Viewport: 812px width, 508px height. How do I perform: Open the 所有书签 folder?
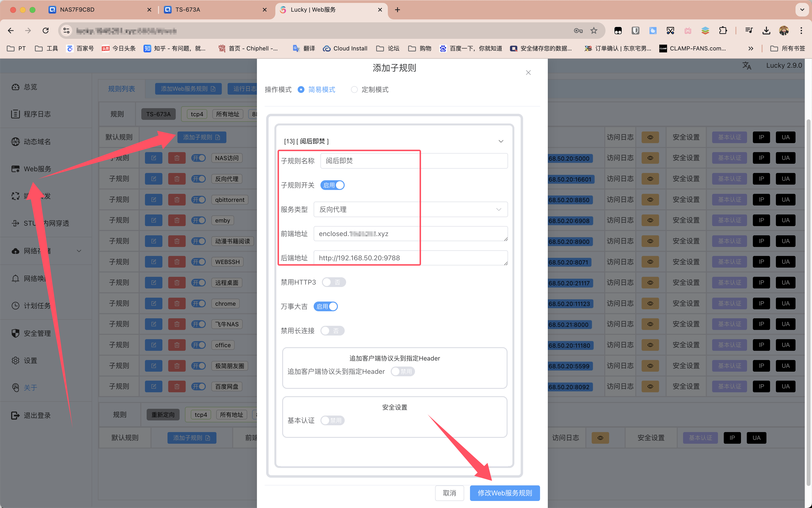click(787, 48)
